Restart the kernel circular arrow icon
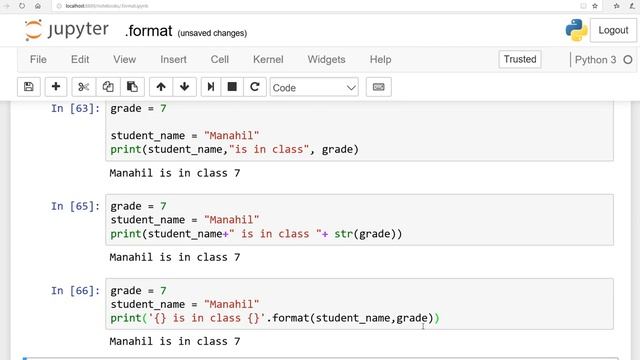Screen dimensions: 640x360 (x=255, y=87)
